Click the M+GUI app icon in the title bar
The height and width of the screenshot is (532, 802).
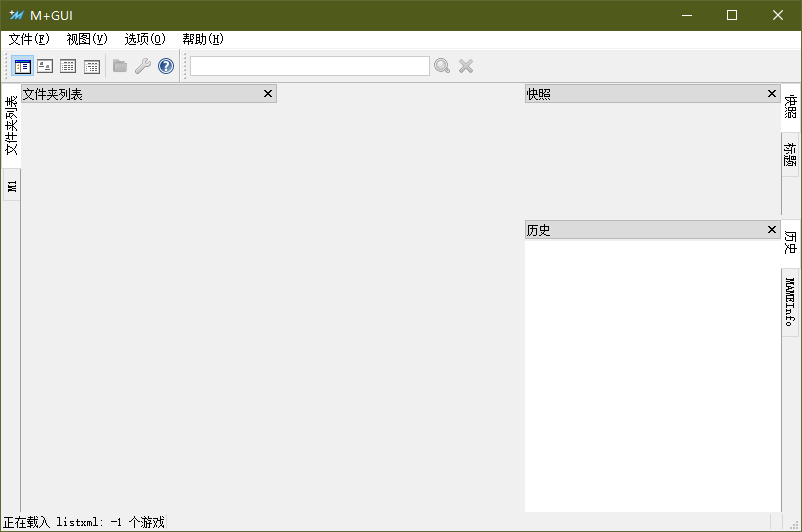[x=16, y=15]
